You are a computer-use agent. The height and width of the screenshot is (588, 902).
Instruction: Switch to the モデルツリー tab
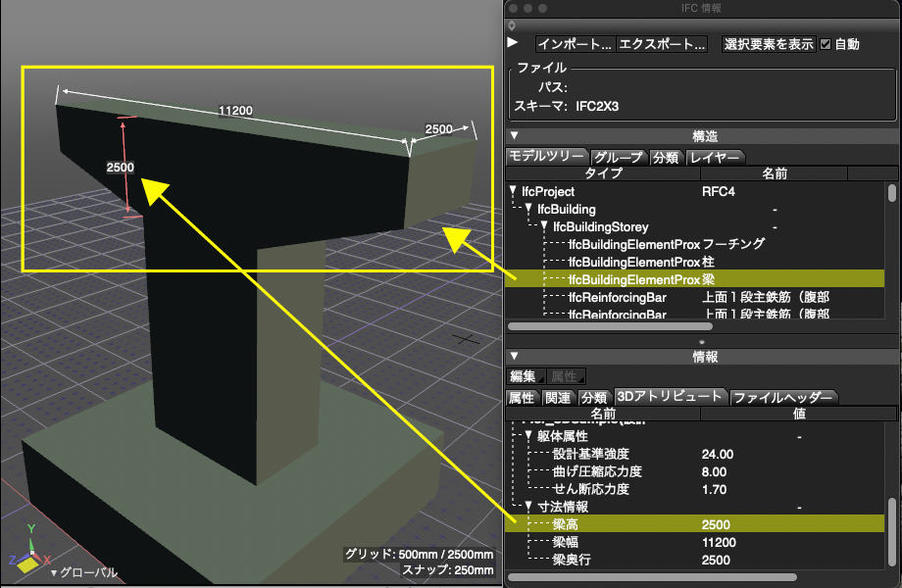click(x=546, y=156)
